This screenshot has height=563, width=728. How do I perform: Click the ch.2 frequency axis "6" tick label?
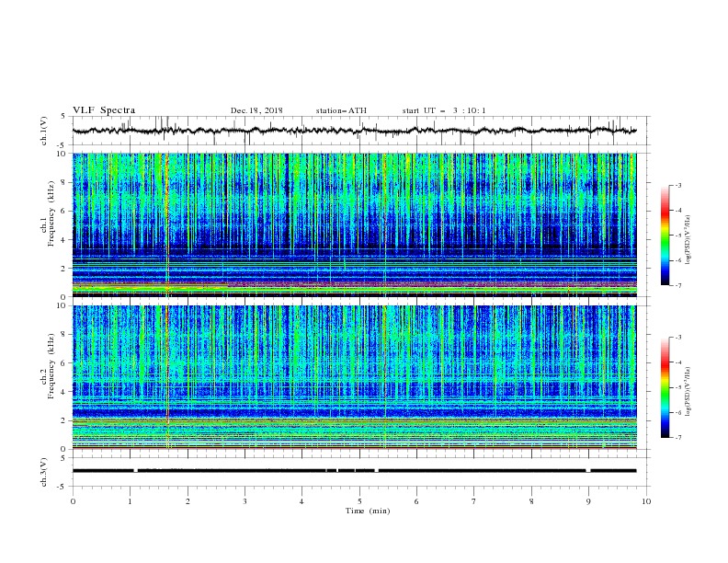64,363
